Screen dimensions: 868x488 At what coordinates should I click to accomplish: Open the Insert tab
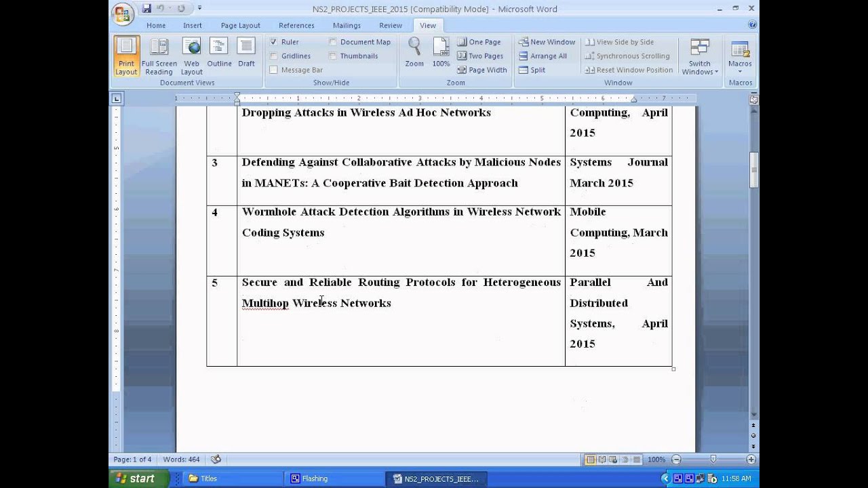(x=192, y=25)
